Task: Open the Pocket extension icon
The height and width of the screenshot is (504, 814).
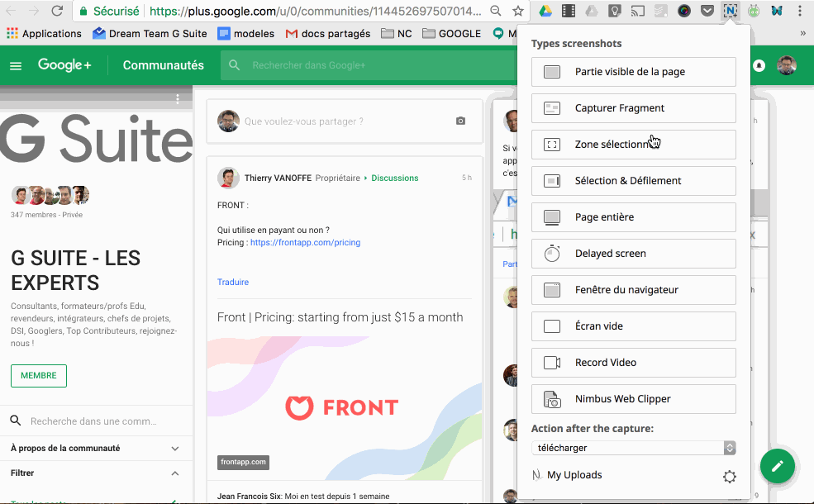Action: pyautogui.click(x=707, y=12)
